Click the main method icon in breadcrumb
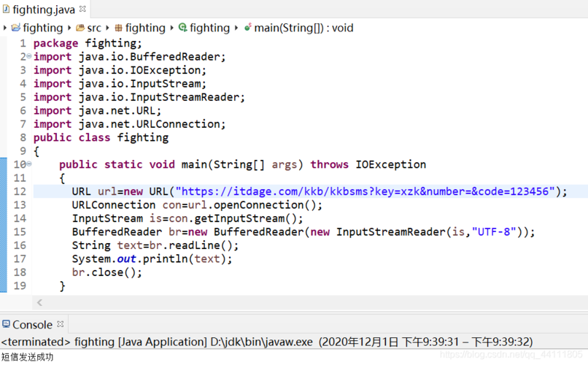Image resolution: width=588 pixels, height=365 pixels. point(247,27)
